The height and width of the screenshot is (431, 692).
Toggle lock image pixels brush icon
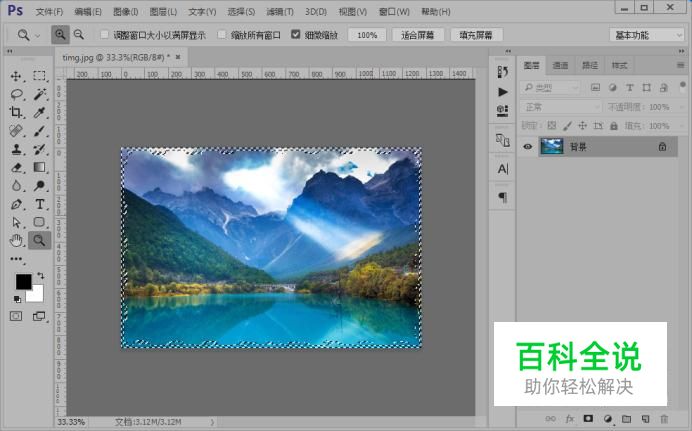pos(567,126)
